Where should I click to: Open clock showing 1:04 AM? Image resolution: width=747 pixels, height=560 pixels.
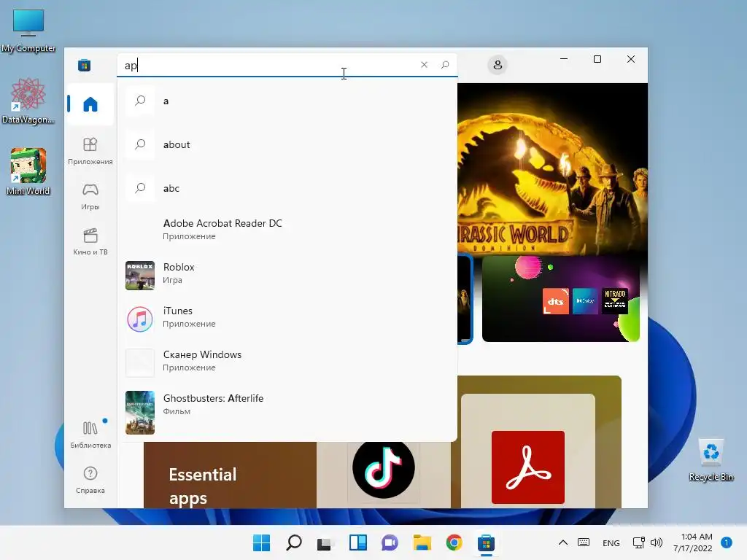tap(693, 542)
